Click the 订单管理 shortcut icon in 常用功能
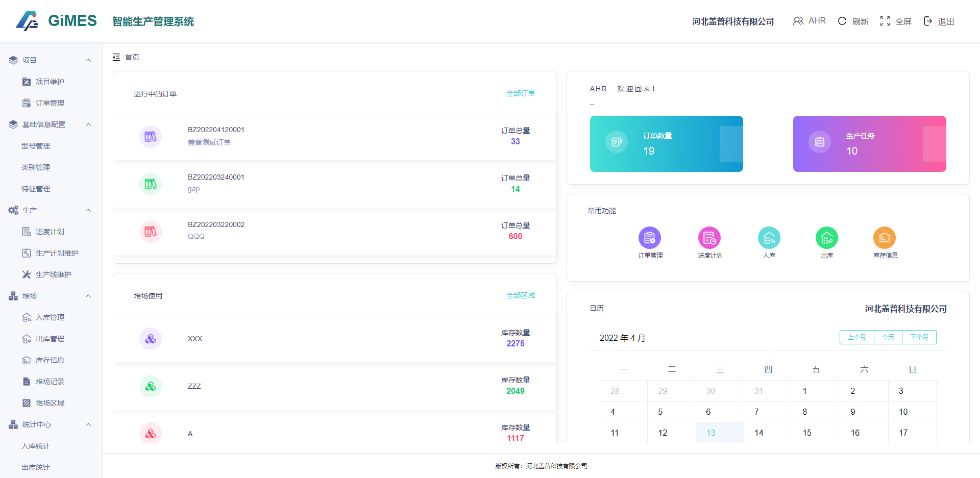Viewport: 980px width, 478px height. tap(649, 238)
